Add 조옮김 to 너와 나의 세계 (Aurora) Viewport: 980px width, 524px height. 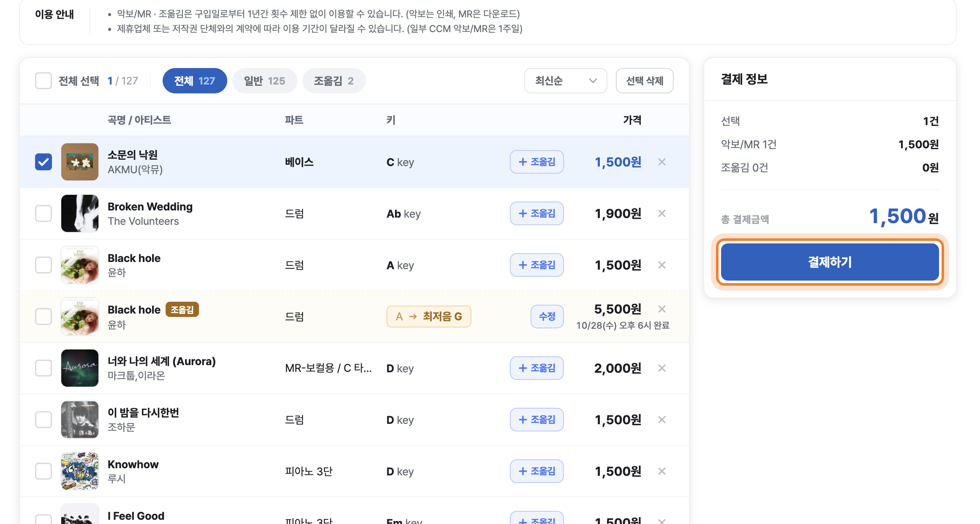[x=537, y=368]
